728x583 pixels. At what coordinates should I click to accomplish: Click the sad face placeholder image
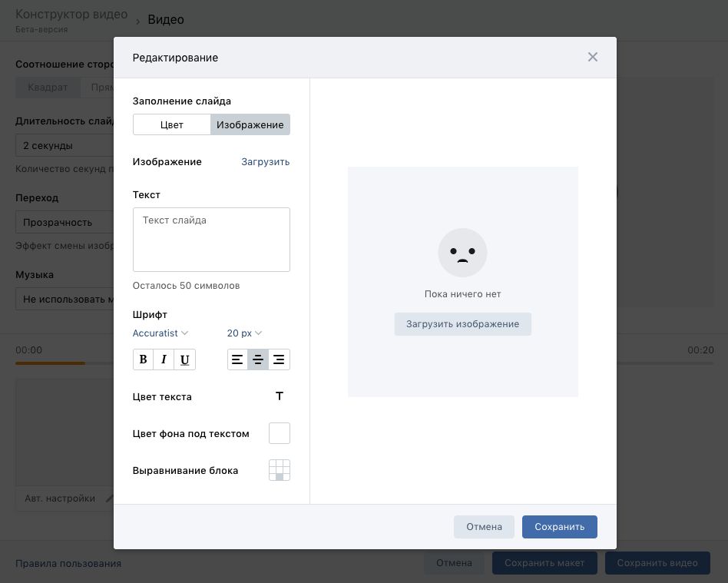pos(462,253)
